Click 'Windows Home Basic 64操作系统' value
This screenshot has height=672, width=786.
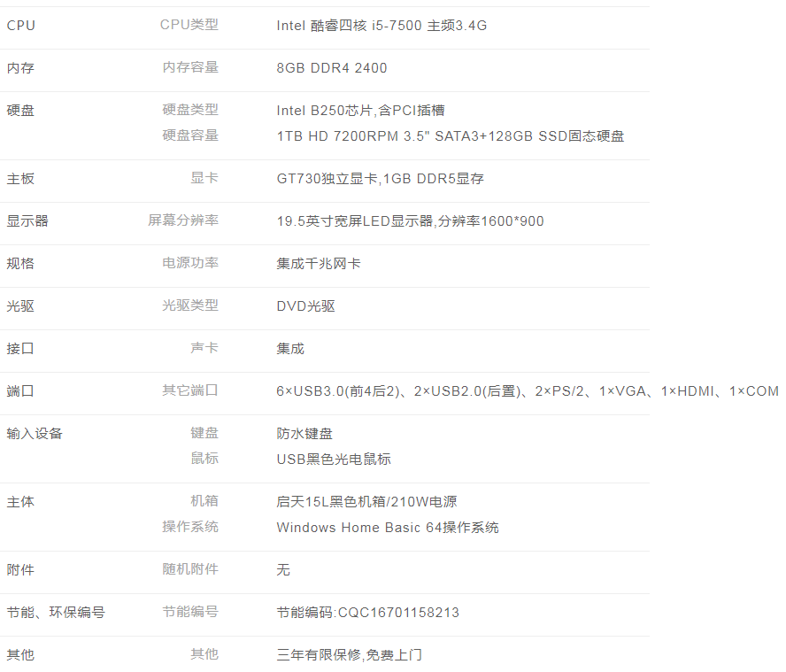point(388,528)
